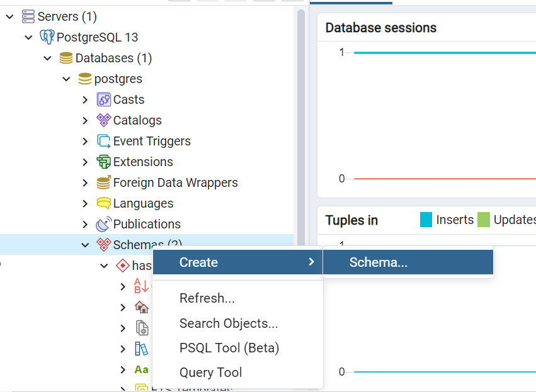The height and width of the screenshot is (392, 536).
Task: Expand the Casts node chevron
Action: [85, 99]
